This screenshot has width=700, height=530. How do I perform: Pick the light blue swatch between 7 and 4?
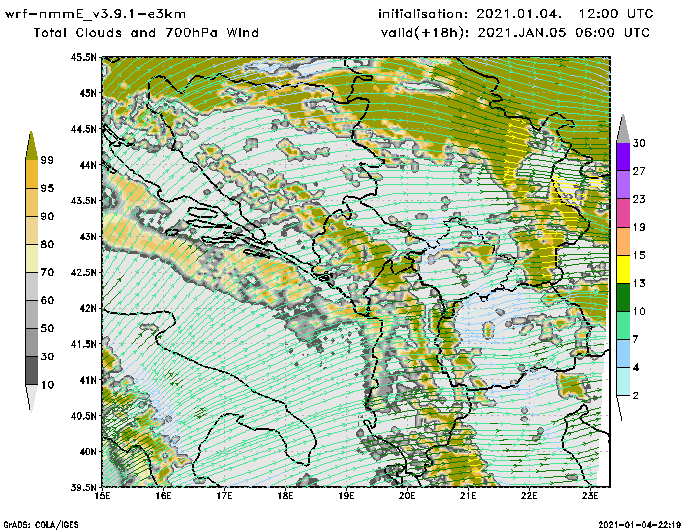click(623, 354)
